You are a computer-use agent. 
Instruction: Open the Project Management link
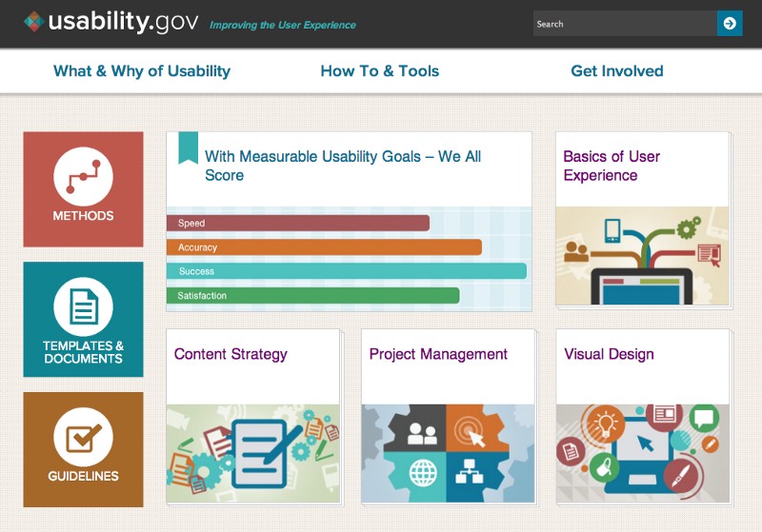point(438,354)
